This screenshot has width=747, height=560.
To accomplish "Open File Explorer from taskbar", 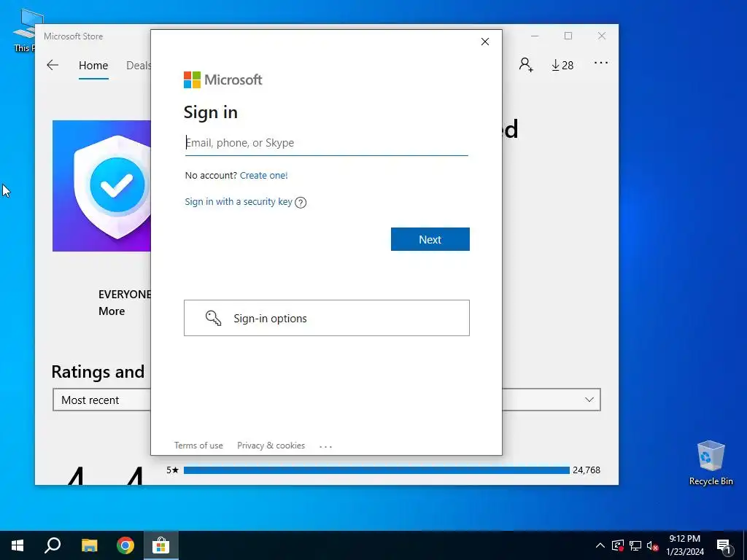I will 89,545.
